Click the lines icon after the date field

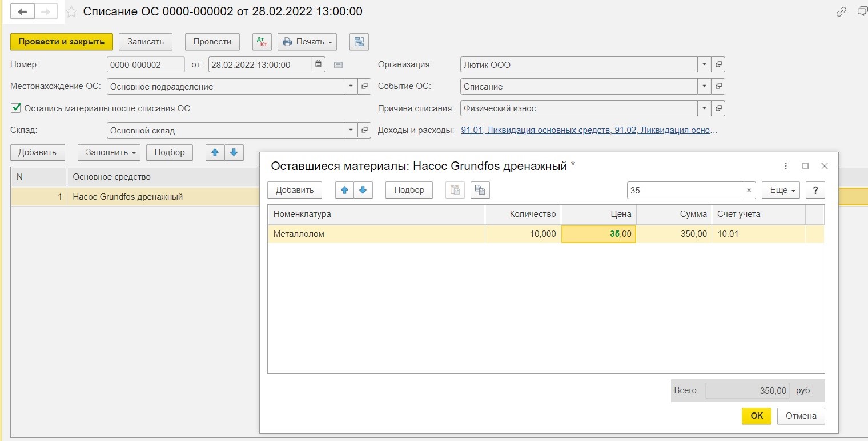click(x=338, y=65)
